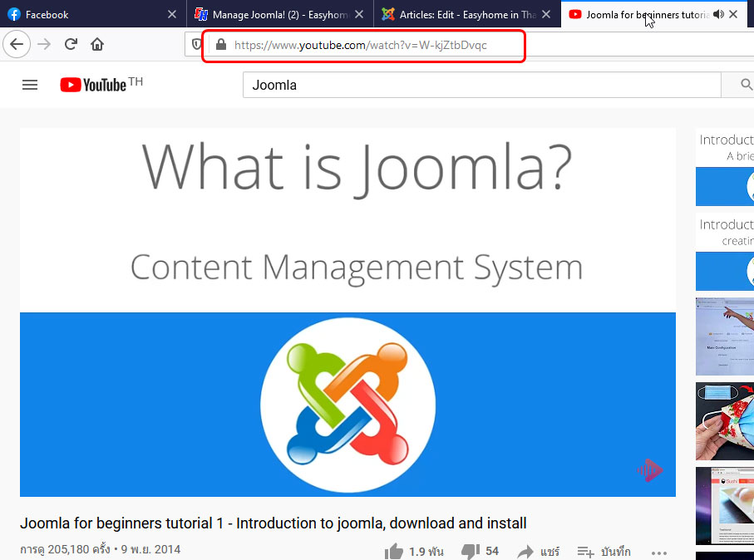Like the video with thumbs up
This screenshot has width=754, height=560.
pyautogui.click(x=393, y=551)
